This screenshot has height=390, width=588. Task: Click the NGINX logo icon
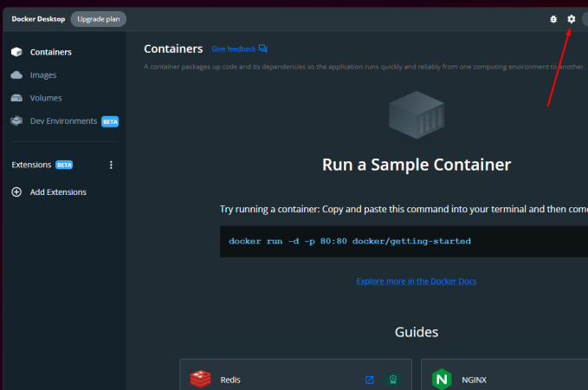(x=442, y=379)
